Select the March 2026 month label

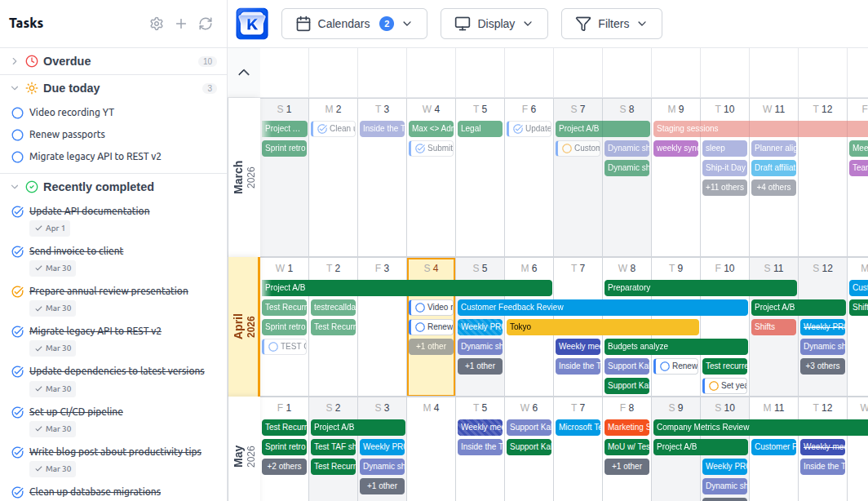(x=244, y=177)
